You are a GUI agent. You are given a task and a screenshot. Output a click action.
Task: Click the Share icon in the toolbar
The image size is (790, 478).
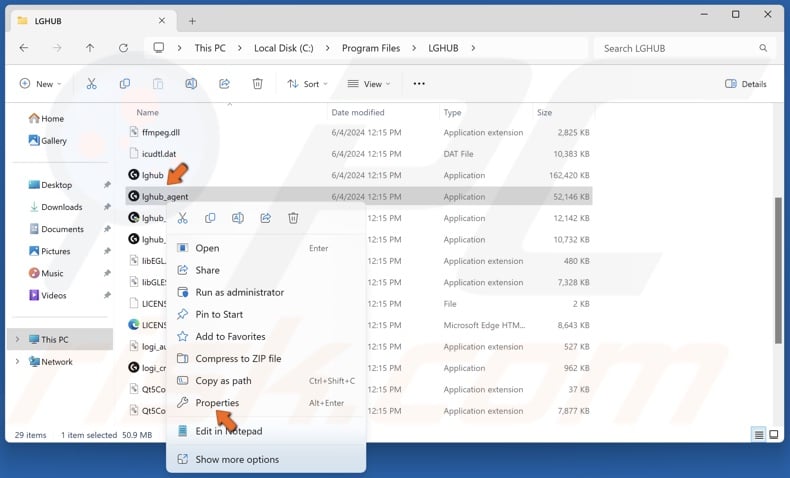pyautogui.click(x=224, y=84)
